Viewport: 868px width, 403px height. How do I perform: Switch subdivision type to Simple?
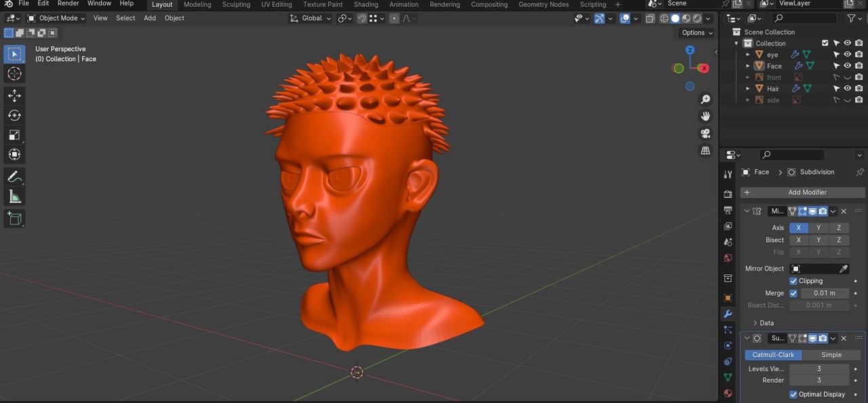(x=831, y=354)
